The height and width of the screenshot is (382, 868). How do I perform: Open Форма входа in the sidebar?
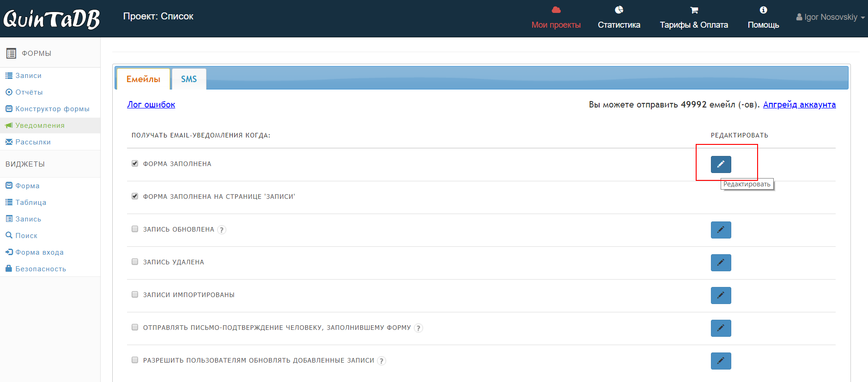(39, 252)
